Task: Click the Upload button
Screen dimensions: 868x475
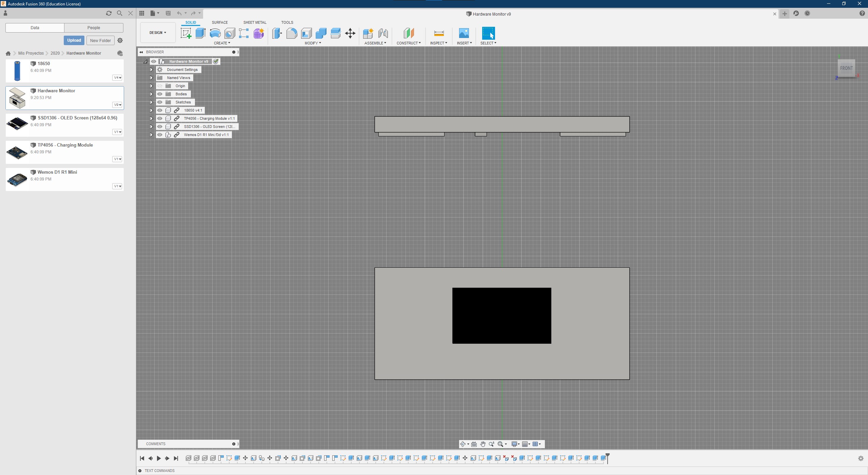Action: pos(74,40)
